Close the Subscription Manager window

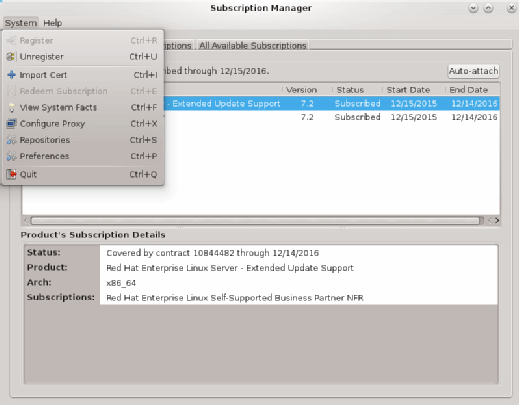pos(511,8)
